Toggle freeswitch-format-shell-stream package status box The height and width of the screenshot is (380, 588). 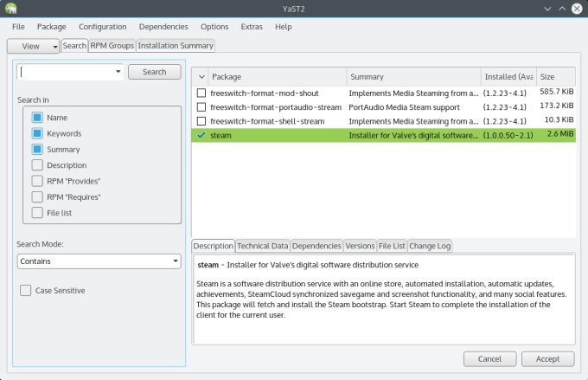[201, 120]
